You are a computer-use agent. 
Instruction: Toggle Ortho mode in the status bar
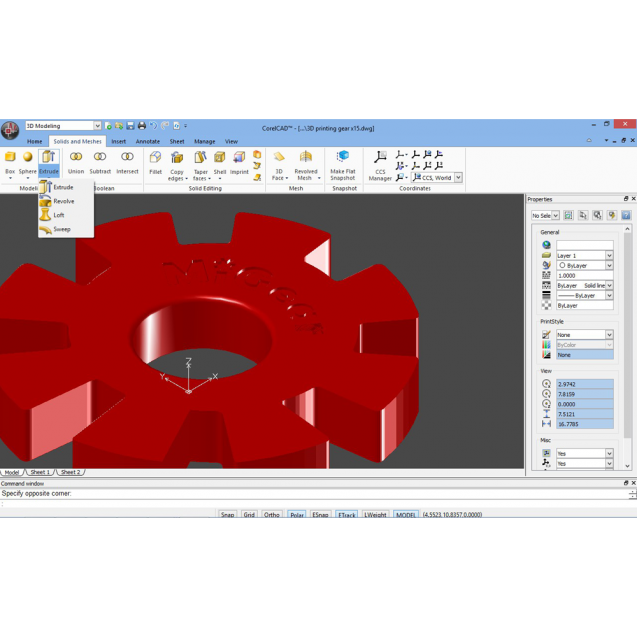272,514
